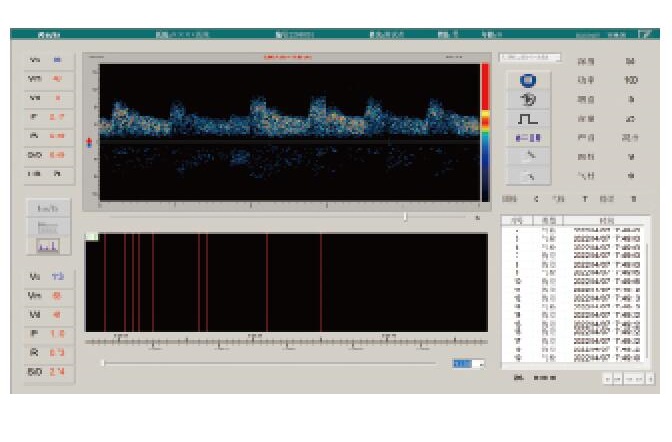672x442 pixels.
Task: Toggle the small green marker above the event timeline
Action: coord(90,236)
